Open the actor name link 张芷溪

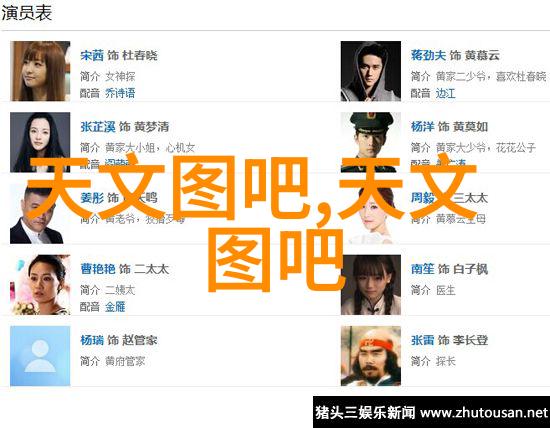[98, 127]
